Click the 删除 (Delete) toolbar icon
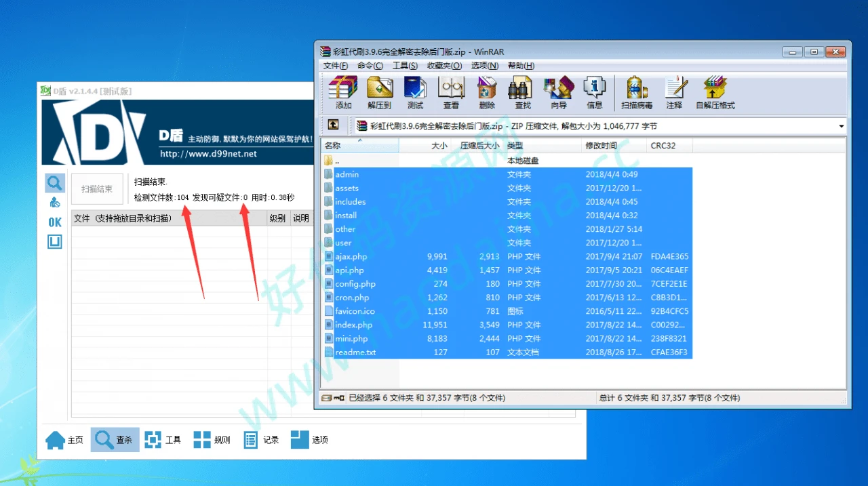 (x=487, y=92)
